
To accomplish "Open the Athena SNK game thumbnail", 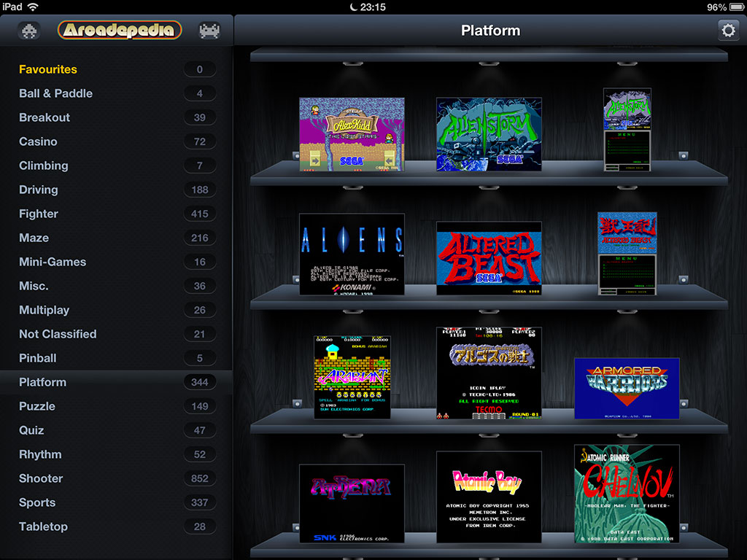I will [x=352, y=503].
